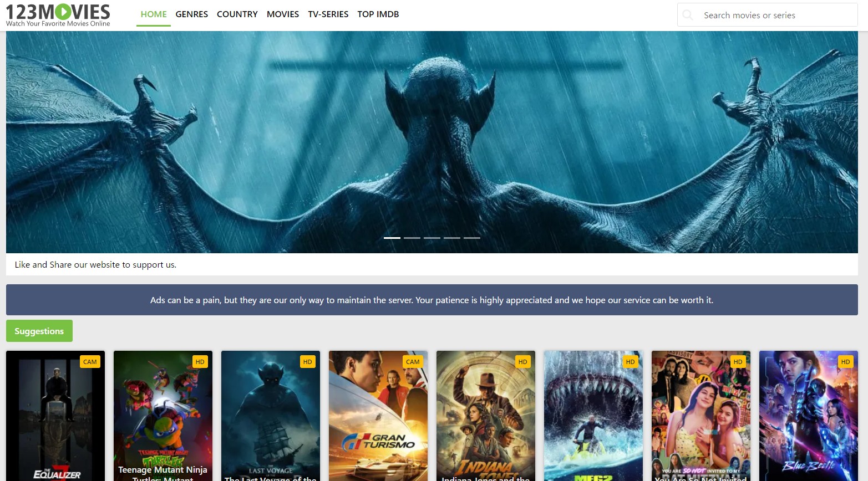Open The Equalizer movie poster
This screenshot has width=868, height=481.
(x=55, y=416)
